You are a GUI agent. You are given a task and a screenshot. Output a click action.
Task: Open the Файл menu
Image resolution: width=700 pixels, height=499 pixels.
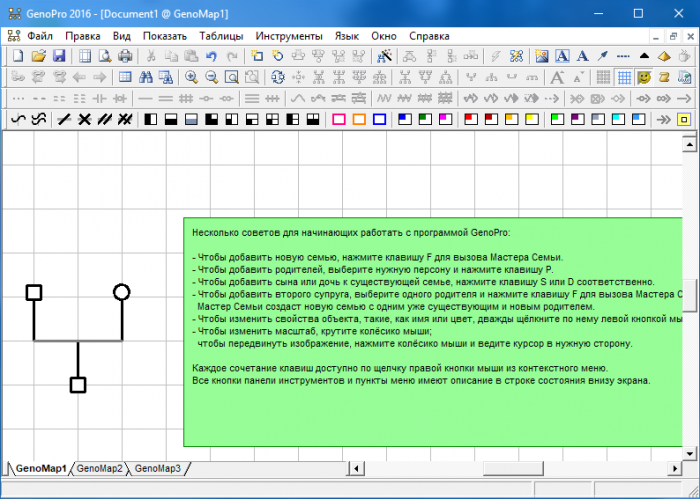tap(40, 36)
